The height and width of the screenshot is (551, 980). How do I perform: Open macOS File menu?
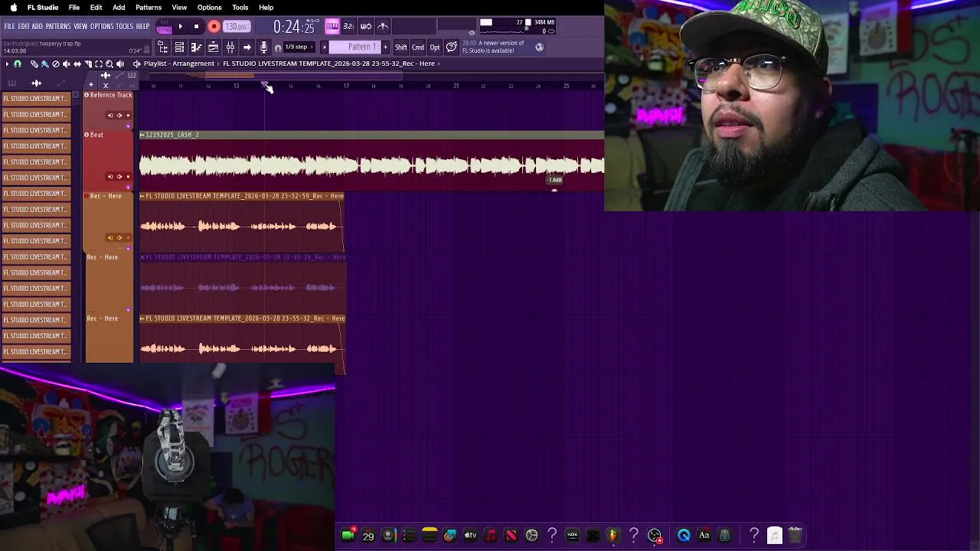(x=74, y=8)
